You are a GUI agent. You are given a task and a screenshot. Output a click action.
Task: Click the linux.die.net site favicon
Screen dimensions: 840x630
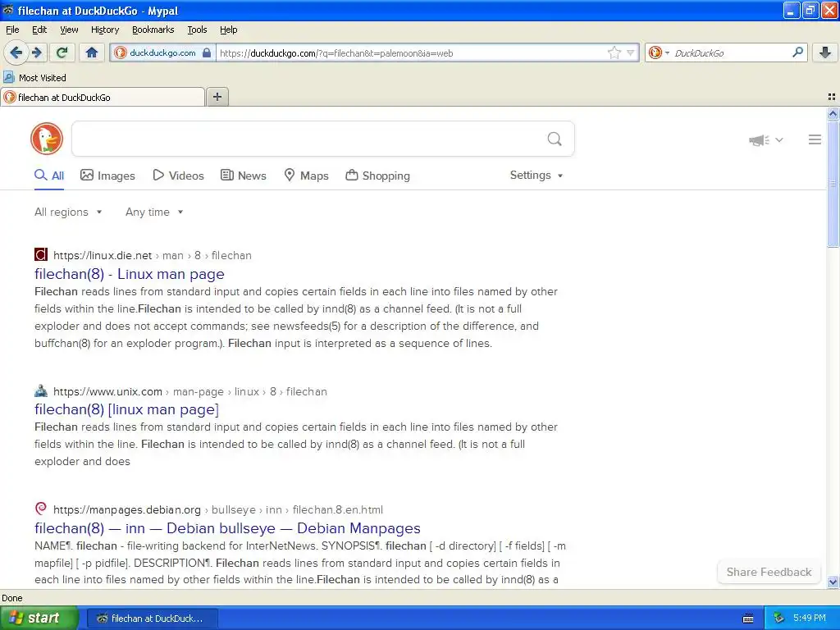(41, 254)
